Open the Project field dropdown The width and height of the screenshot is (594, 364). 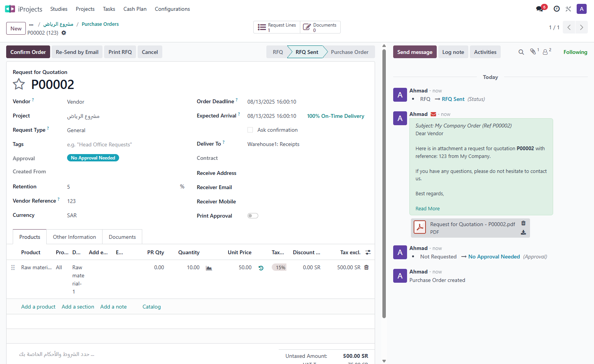[x=126, y=116]
